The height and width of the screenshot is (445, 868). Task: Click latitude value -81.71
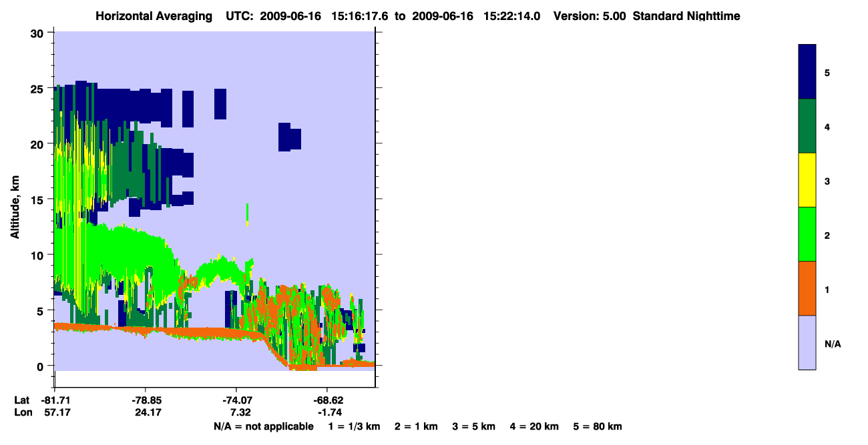tap(55, 400)
